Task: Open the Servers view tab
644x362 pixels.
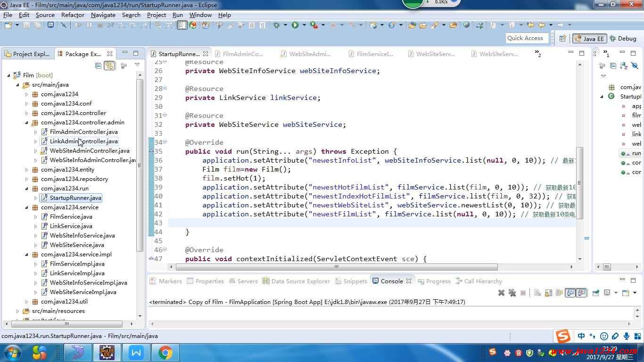Action: [243, 281]
